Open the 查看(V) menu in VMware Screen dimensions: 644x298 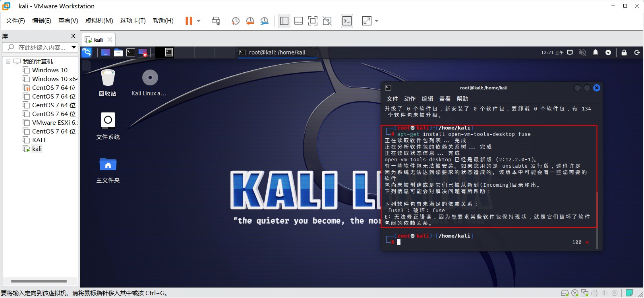pyautogui.click(x=68, y=21)
